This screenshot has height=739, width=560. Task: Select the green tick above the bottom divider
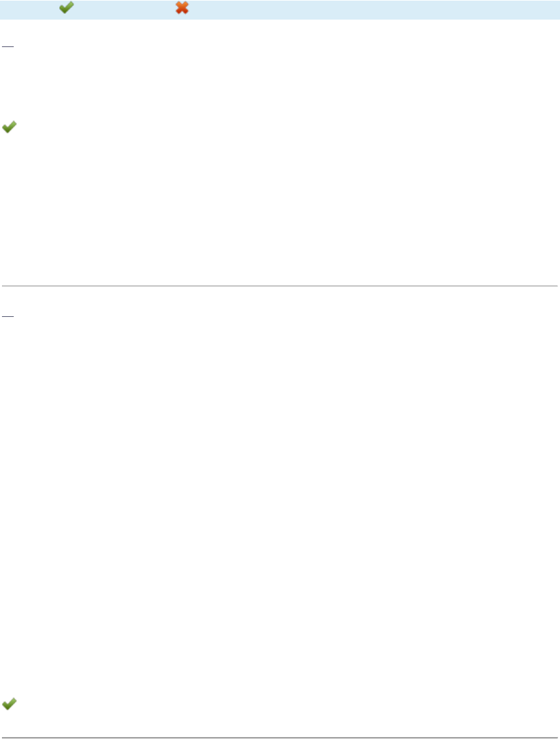click(9, 704)
